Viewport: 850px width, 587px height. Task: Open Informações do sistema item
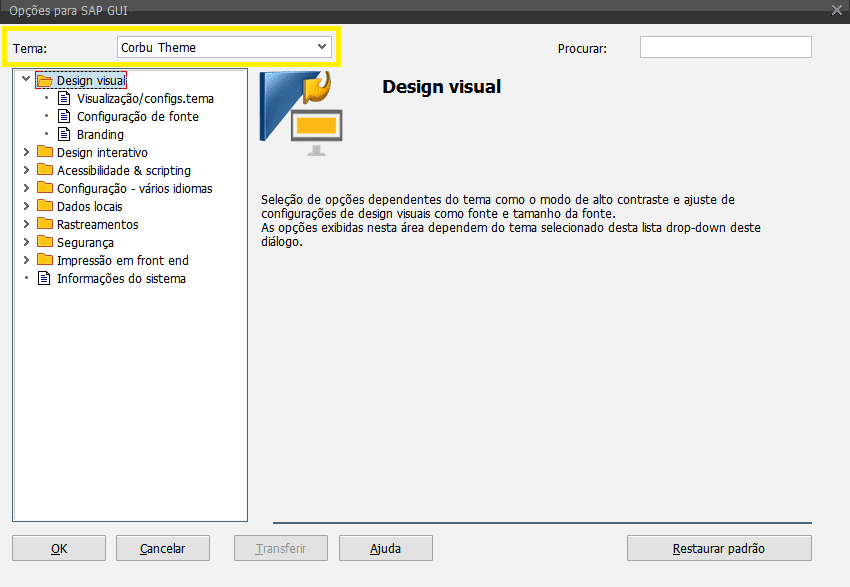click(x=121, y=278)
